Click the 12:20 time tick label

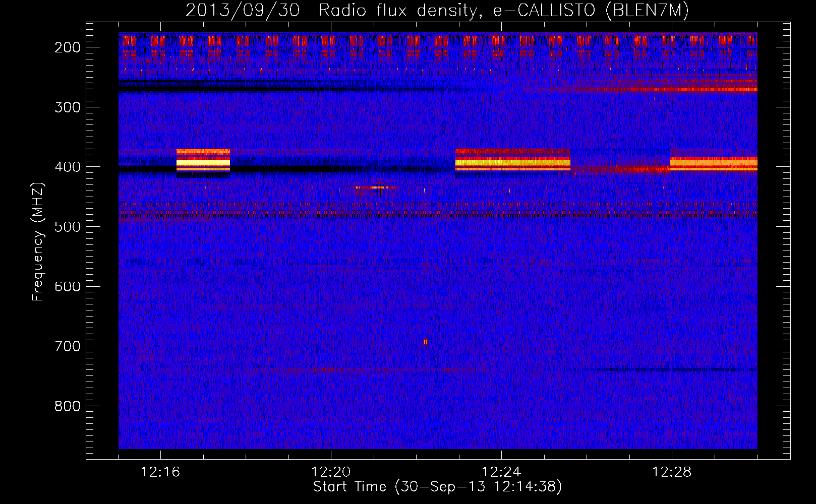click(331, 472)
